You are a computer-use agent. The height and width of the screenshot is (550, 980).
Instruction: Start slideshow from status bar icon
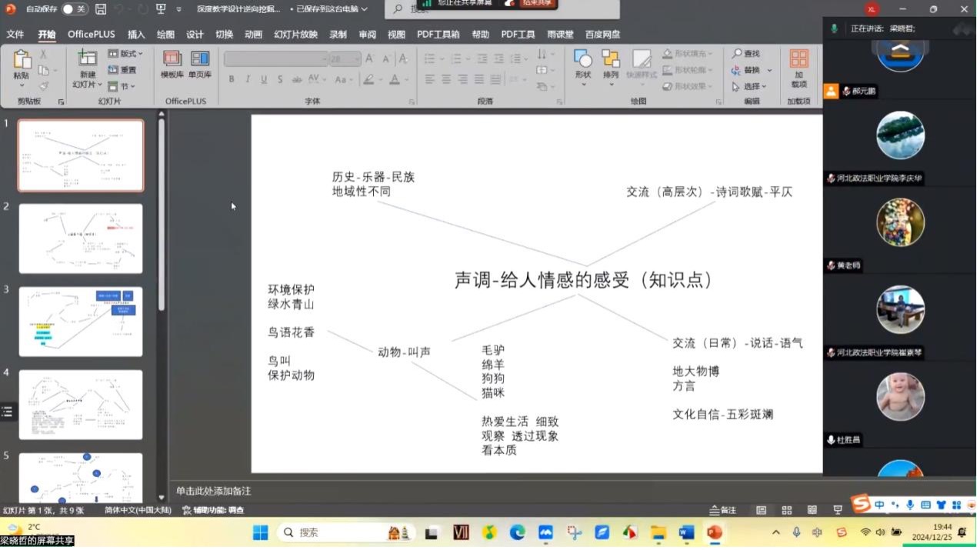click(x=838, y=510)
